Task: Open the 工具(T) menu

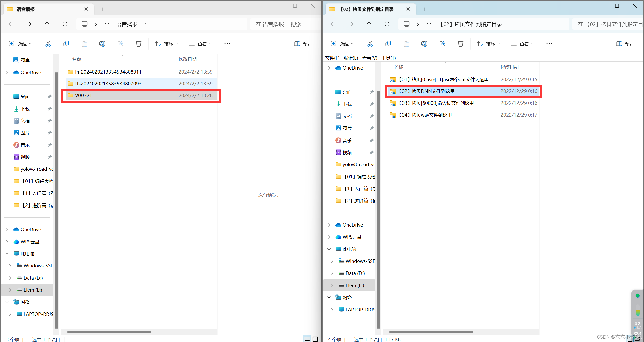Action: tap(388, 58)
